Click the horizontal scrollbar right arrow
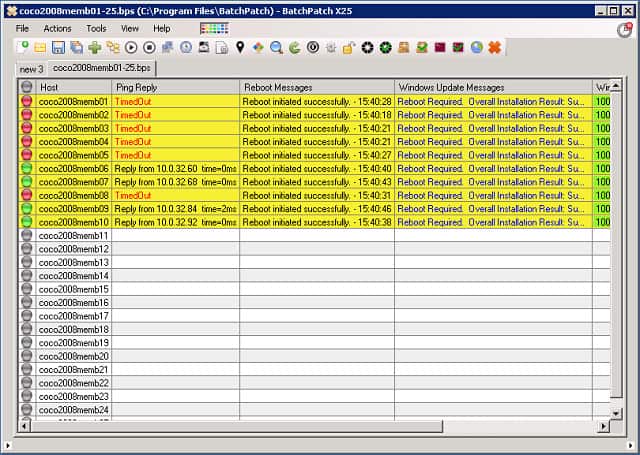This screenshot has width=640, height=455. coord(603,426)
